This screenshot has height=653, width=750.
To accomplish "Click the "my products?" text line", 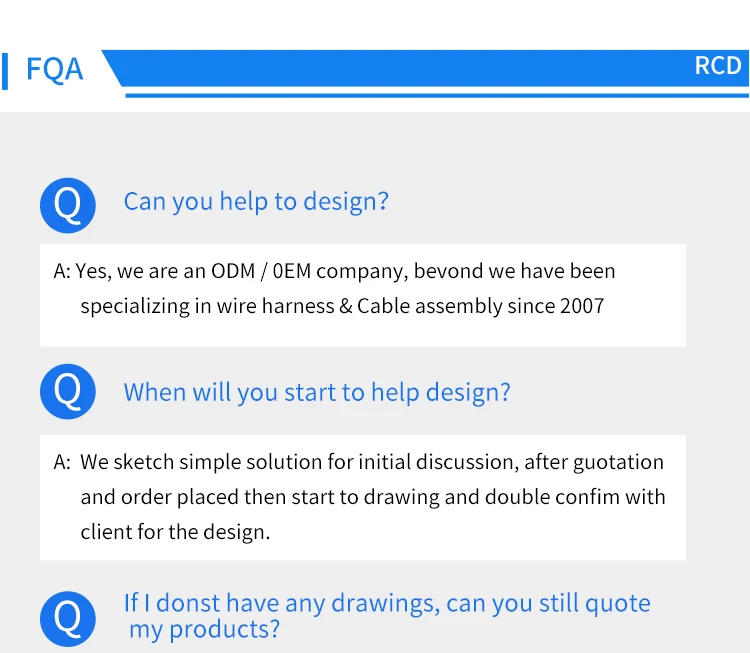I will pyautogui.click(x=204, y=630).
